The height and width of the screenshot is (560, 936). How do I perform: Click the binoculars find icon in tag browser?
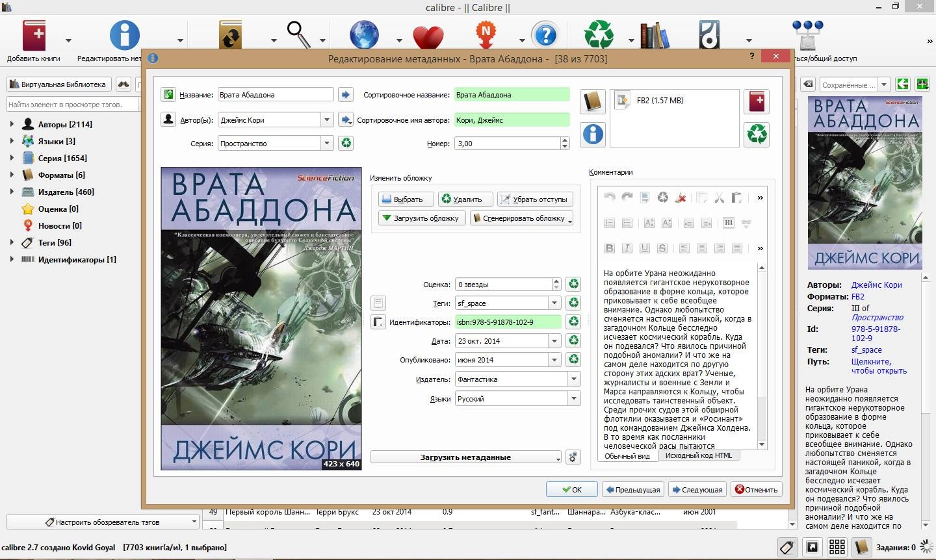[123, 84]
